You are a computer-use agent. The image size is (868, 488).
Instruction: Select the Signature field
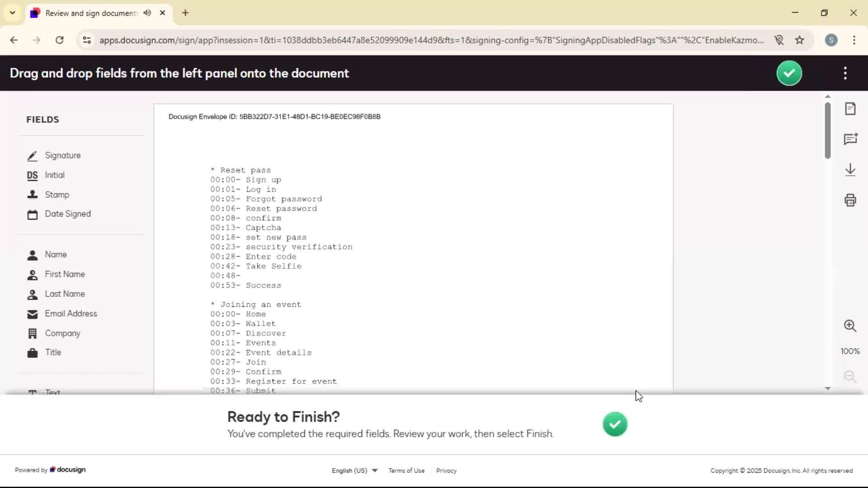tap(54, 155)
